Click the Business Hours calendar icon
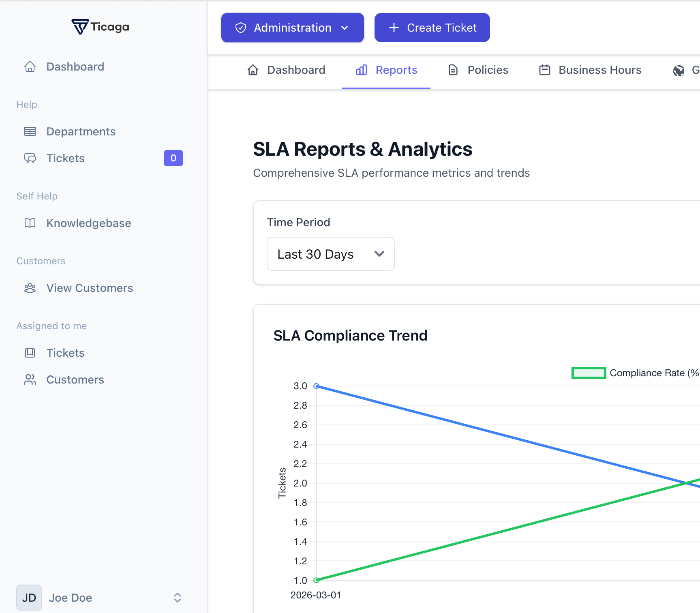The width and height of the screenshot is (700, 613). coord(545,70)
